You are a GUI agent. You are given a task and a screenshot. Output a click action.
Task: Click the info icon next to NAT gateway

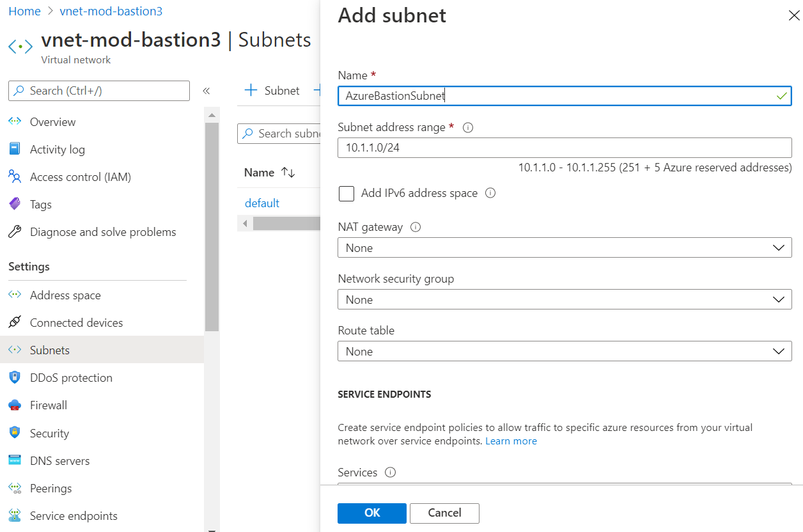tap(416, 226)
